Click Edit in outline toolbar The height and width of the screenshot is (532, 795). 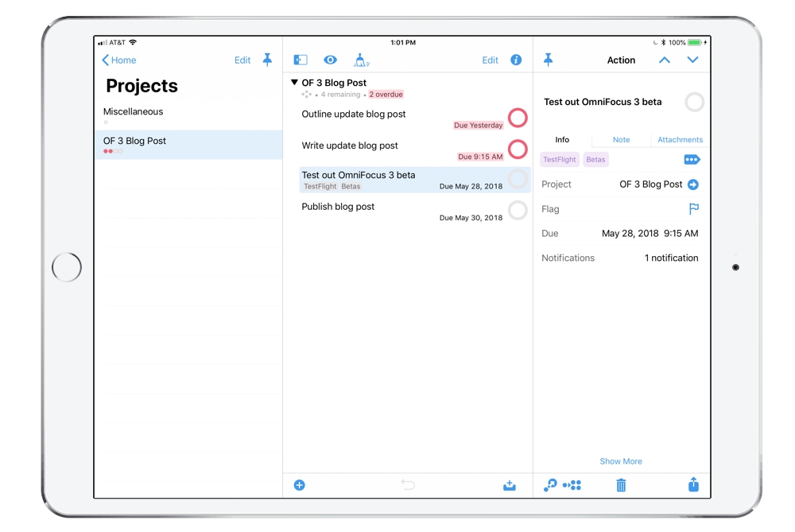[490, 60]
